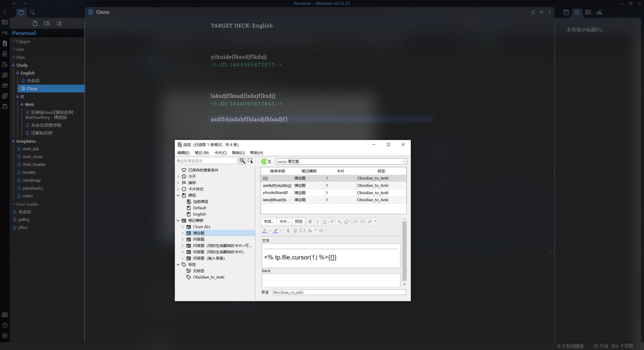Viewport: 644px width, 350px height.
Task: Open the 卡片(C) menu
Action: (220, 153)
